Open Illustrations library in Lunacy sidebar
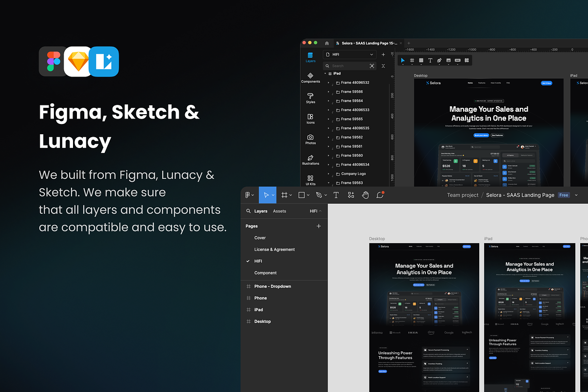The width and height of the screenshot is (588, 392). coord(310,160)
